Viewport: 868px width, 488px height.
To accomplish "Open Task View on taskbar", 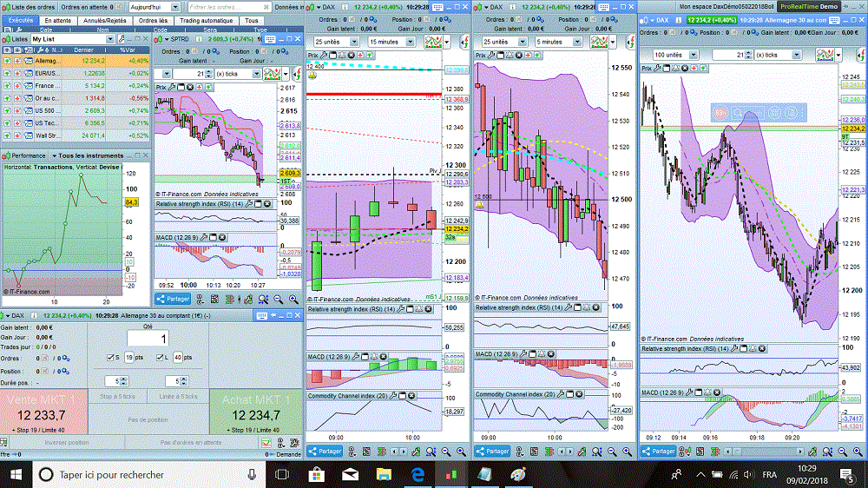I will click(282, 475).
